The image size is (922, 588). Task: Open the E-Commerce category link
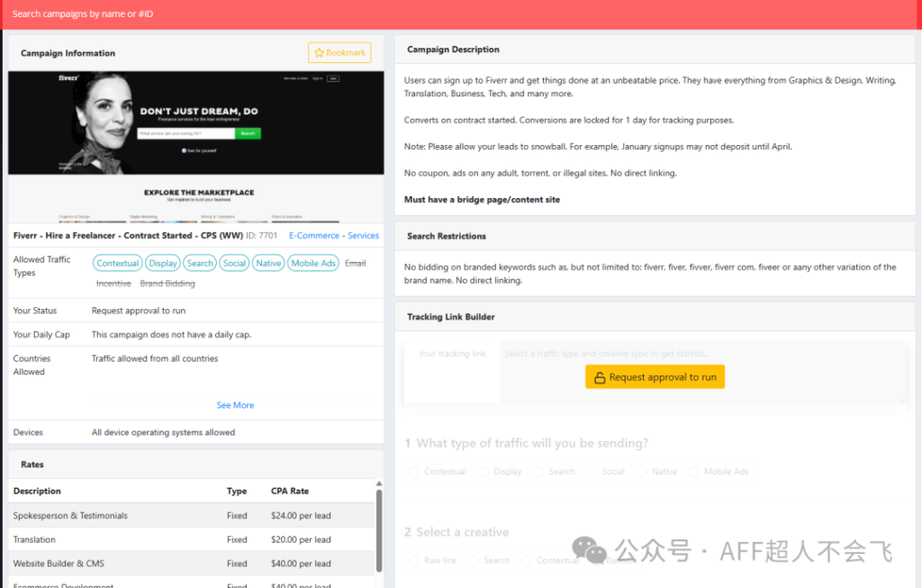(314, 236)
